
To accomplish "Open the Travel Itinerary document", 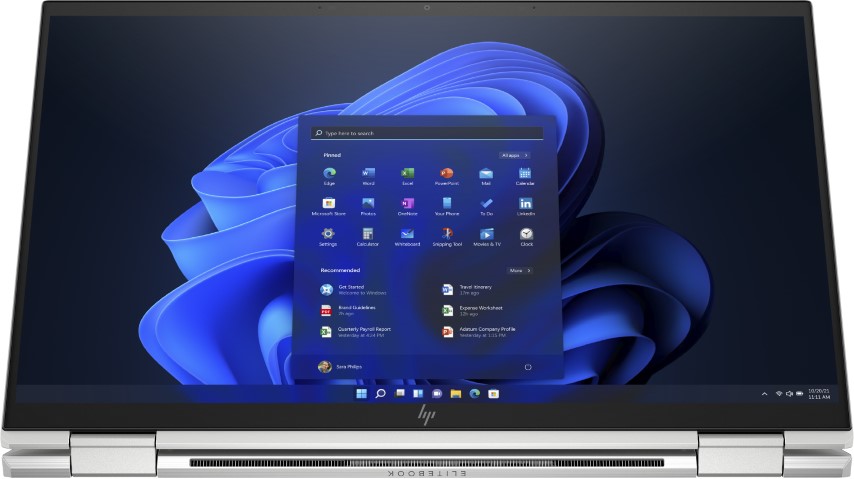I will pyautogui.click(x=467, y=290).
